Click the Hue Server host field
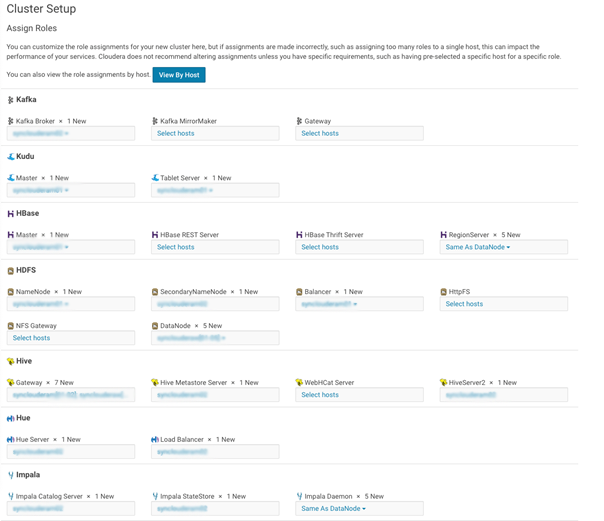The image size is (604, 521). coord(71,451)
